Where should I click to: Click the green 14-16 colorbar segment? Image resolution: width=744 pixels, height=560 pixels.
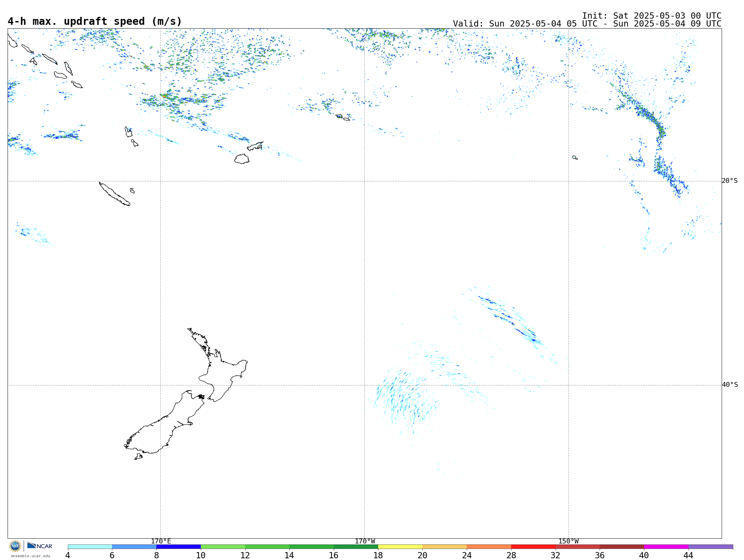[x=312, y=547]
